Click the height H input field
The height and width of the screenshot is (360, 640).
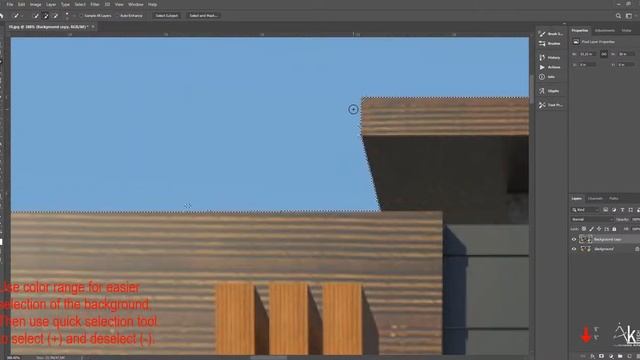click(x=626, y=54)
